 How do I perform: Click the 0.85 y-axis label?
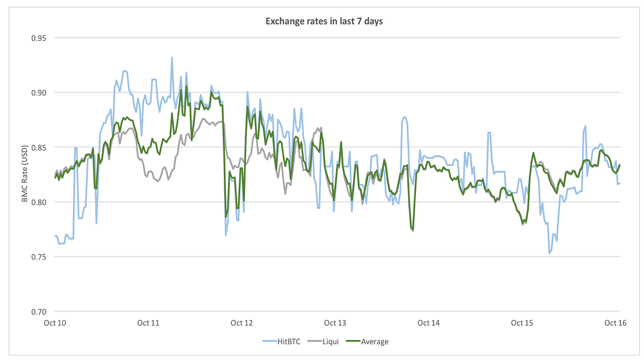[x=39, y=148]
